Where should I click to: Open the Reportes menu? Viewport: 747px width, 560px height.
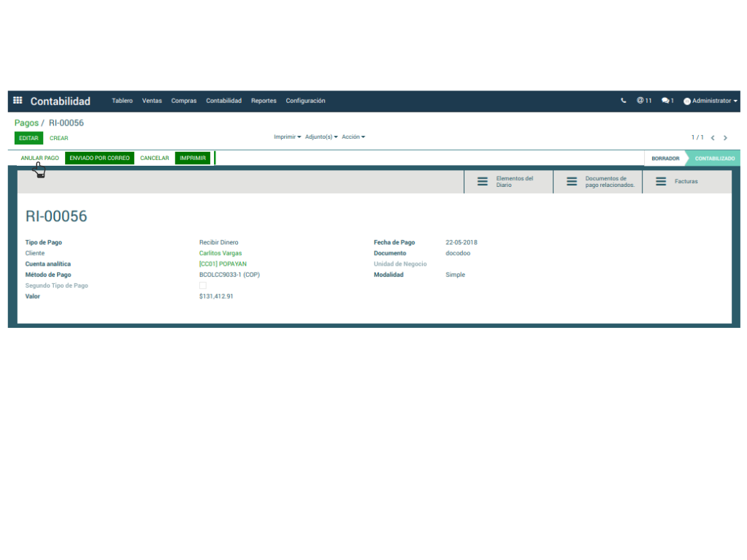coord(264,101)
